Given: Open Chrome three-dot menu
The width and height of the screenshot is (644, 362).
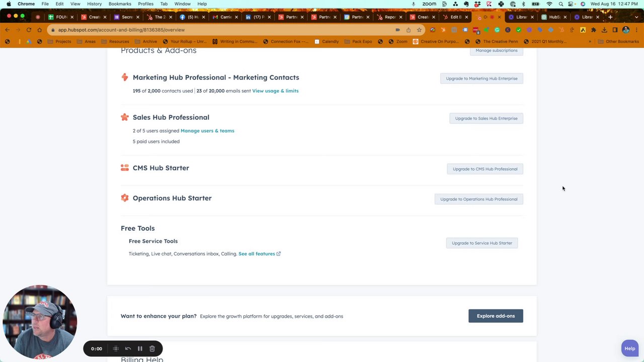Looking at the screenshot, I should pyautogui.click(x=636, y=30).
